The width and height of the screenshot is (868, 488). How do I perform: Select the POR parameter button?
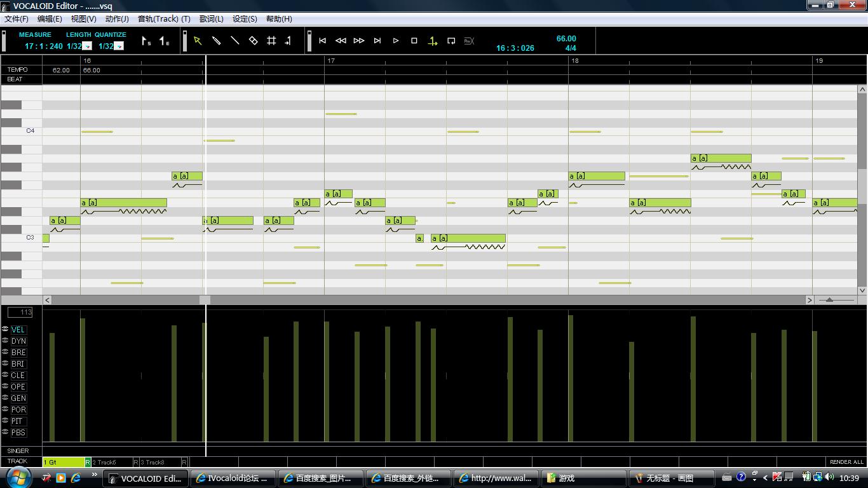(x=18, y=410)
